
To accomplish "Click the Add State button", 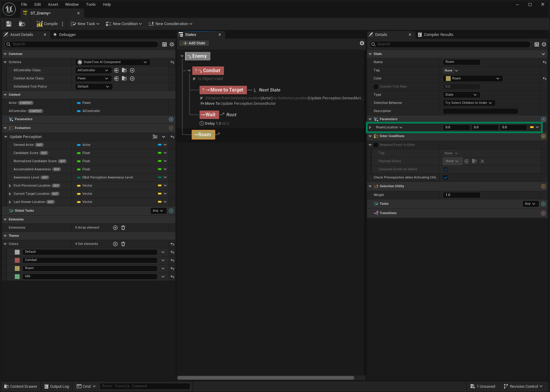I will [x=194, y=43].
